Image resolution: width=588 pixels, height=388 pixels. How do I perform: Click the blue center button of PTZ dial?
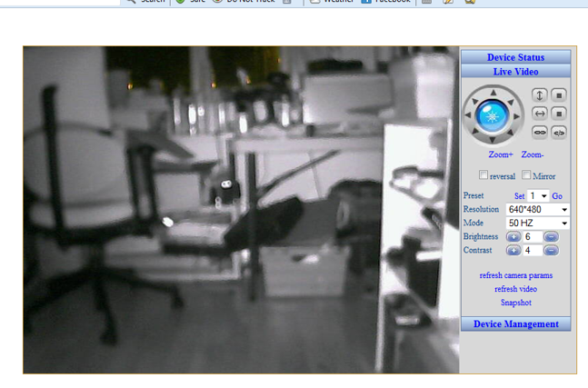point(493,116)
